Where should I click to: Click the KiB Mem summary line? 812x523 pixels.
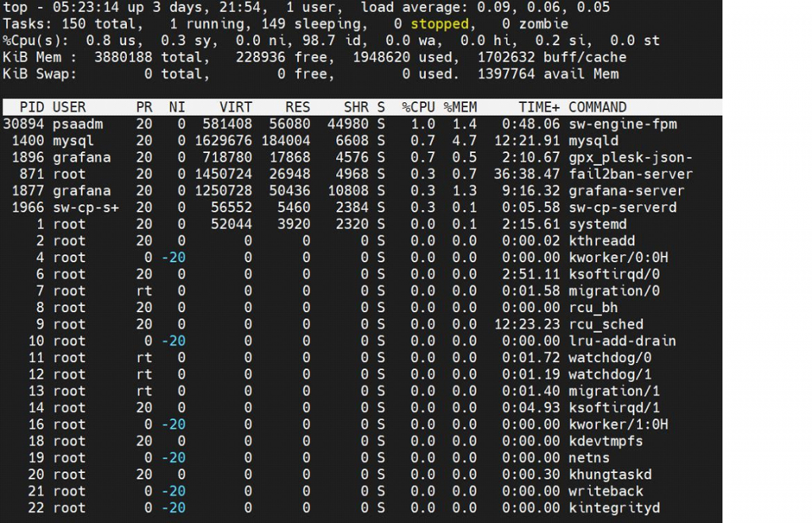[238, 57]
